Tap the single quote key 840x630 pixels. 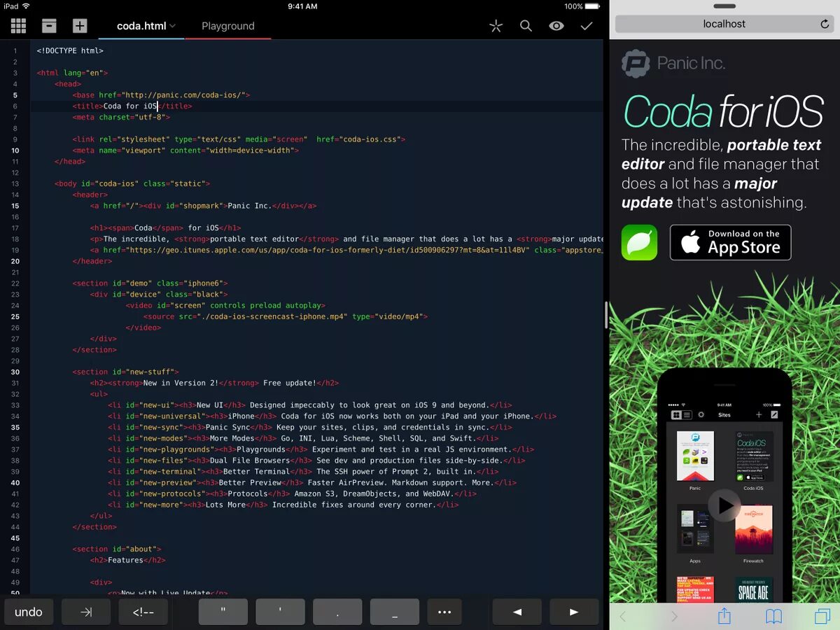[280, 612]
